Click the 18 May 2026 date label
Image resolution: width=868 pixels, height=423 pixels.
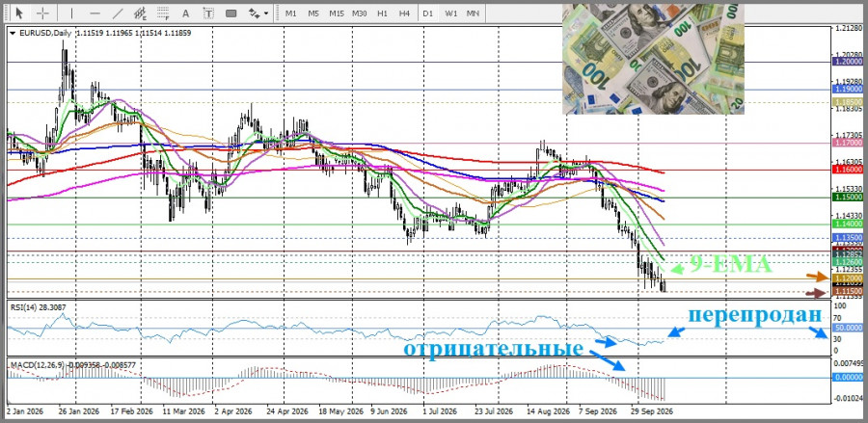click(339, 412)
